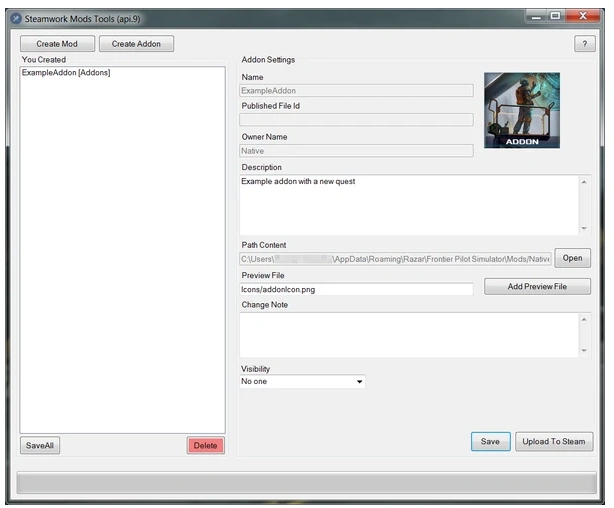Click the Upload To Steam button
This screenshot has height=508, width=614.
(554, 441)
